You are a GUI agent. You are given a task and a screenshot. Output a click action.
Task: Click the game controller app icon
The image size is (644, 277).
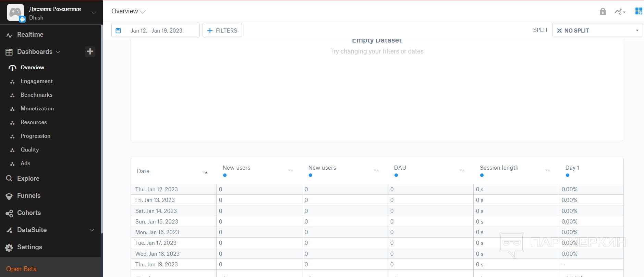pyautogui.click(x=15, y=13)
